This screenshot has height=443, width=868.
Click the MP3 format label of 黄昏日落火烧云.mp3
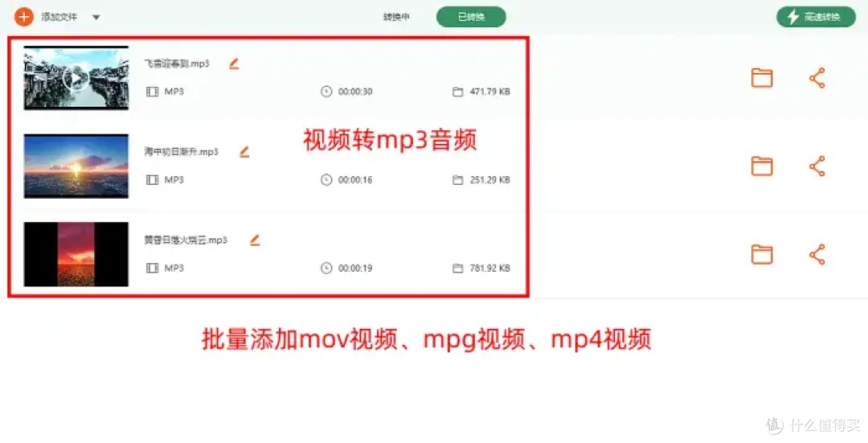174,268
